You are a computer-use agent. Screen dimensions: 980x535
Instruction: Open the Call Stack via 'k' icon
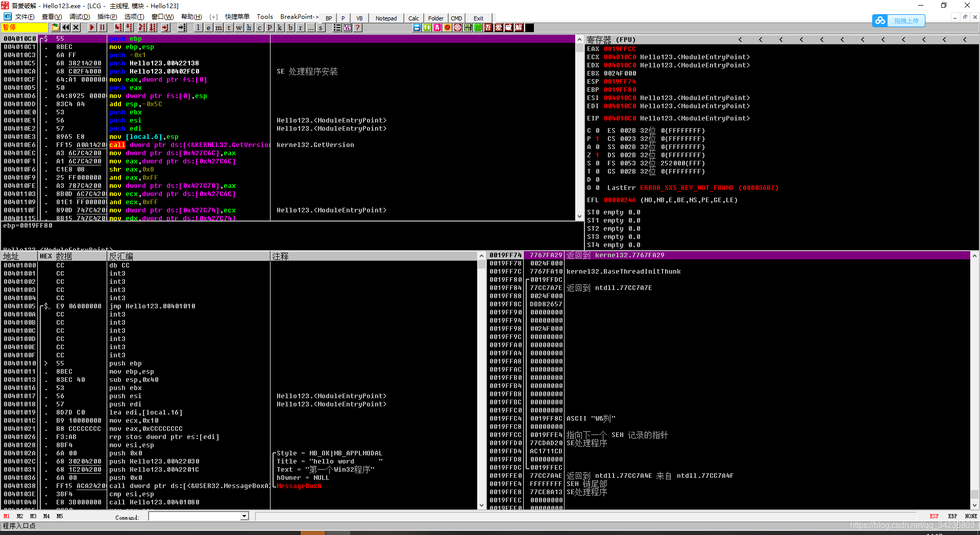pos(280,28)
